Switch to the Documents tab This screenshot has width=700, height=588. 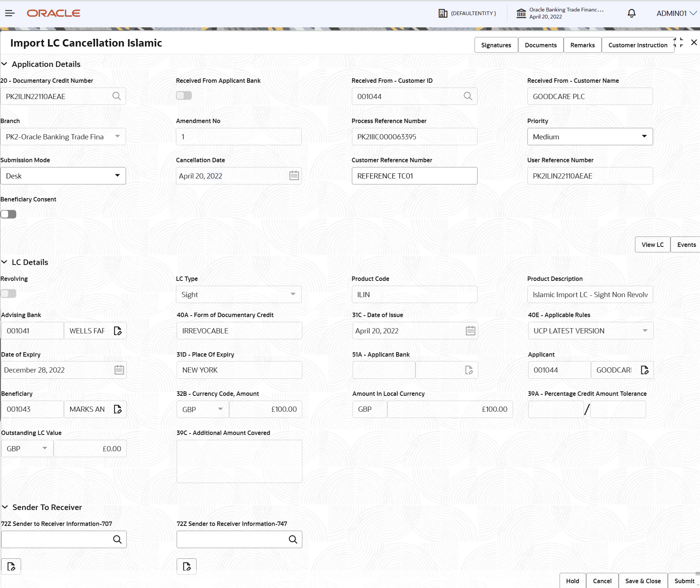coord(540,45)
